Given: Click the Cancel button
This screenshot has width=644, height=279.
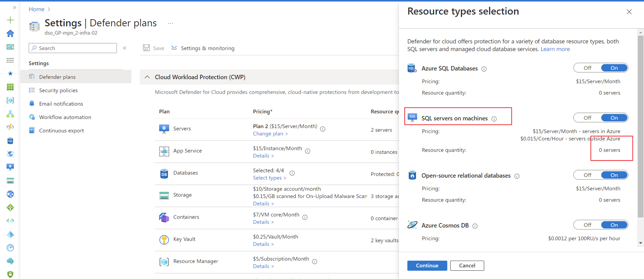Looking at the screenshot, I should 467,265.
